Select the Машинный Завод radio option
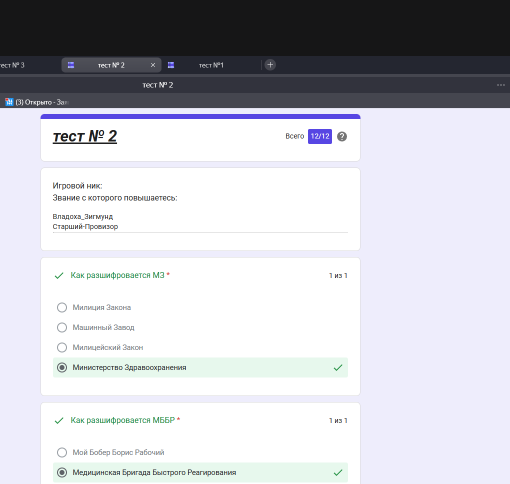This screenshot has width=510, height=484. [62, 327]
